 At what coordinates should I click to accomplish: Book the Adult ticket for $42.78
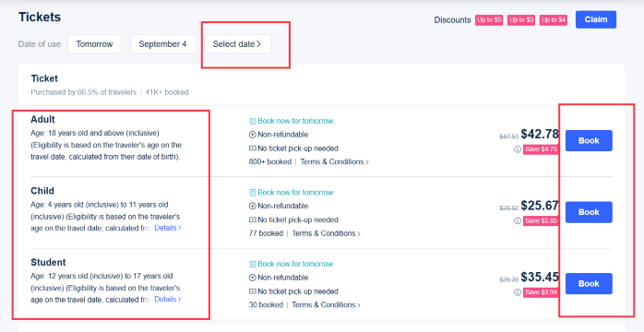(x=589, y=141)
